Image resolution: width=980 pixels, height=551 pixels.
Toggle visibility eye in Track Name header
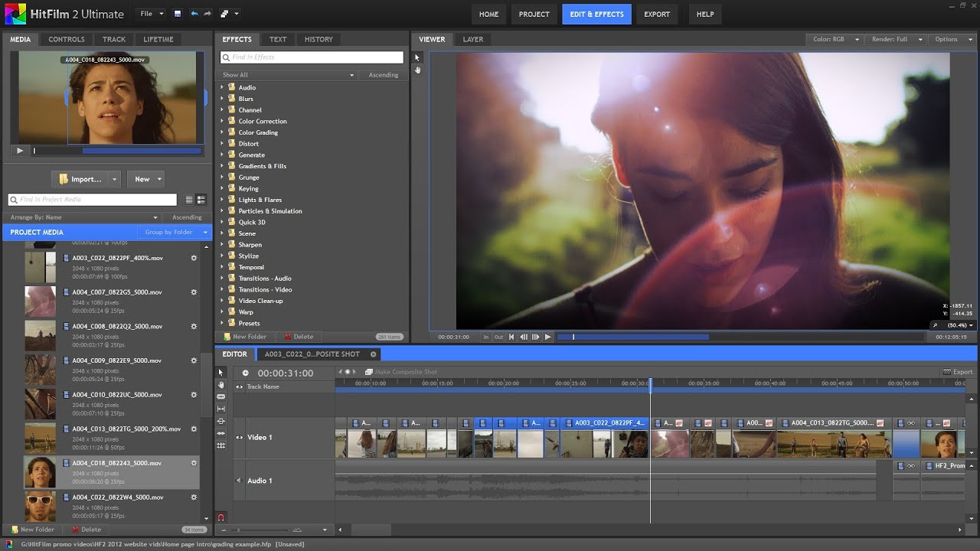(x=240, y=387)
